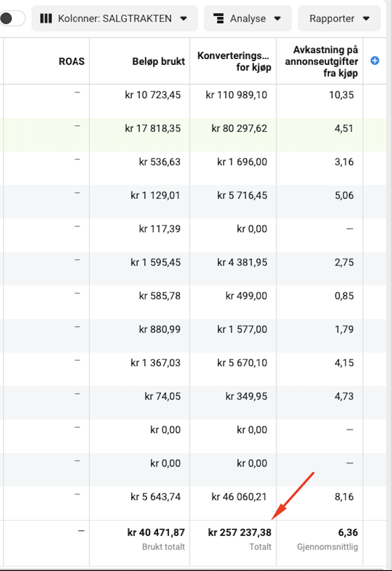Expand the Kolonner: SALGTRAKTEN dropdown arrow
This screenshot has height=571, width=392.
pos(184,18)
